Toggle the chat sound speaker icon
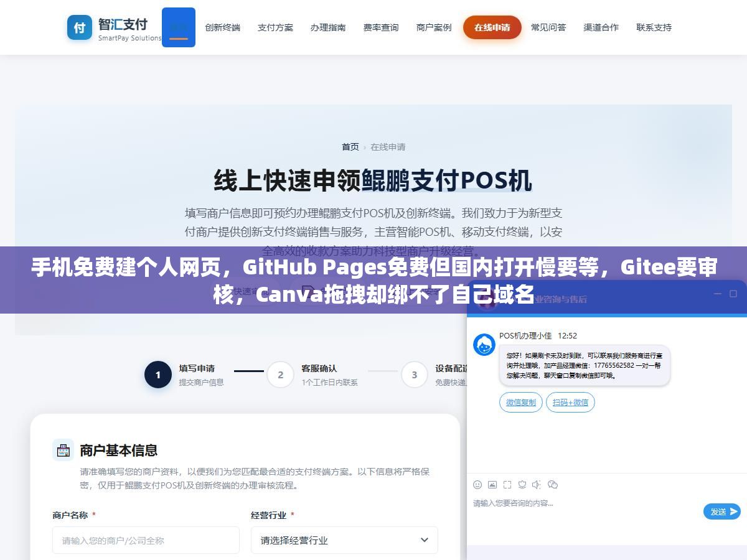Viewport: 747px width, 560px height. pyautogui.click(x=537, y=485)
